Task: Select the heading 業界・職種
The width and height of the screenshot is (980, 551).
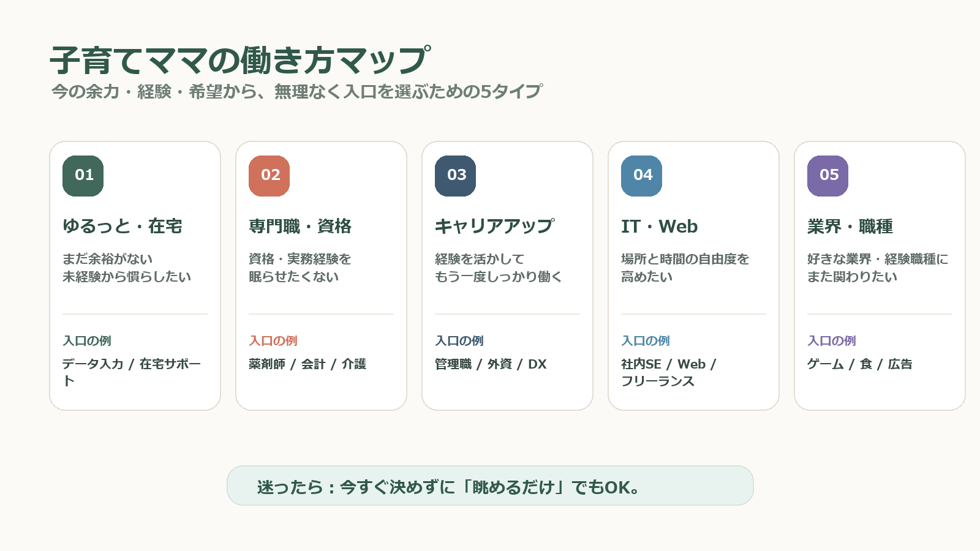Action: pyautogui.click(x=850, y=226)
